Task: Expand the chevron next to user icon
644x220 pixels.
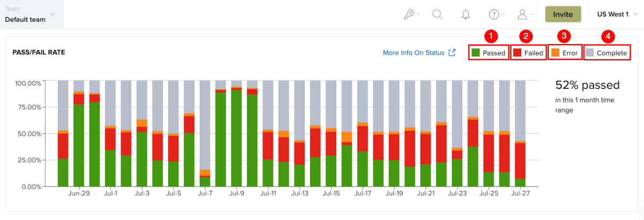Action: [532, 14]
